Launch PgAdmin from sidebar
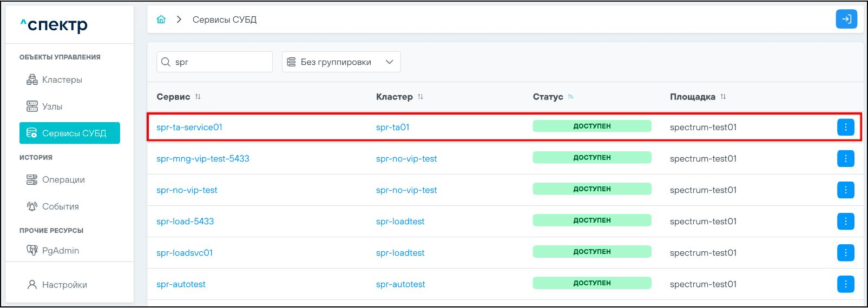This screenshot has width=868, height=308. [x=60, y=251]
